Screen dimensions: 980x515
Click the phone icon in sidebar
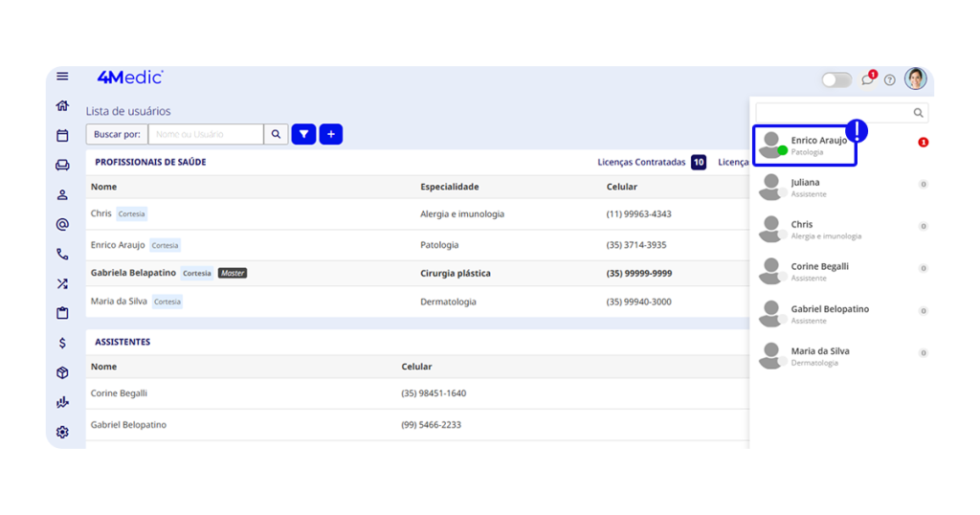62,255
